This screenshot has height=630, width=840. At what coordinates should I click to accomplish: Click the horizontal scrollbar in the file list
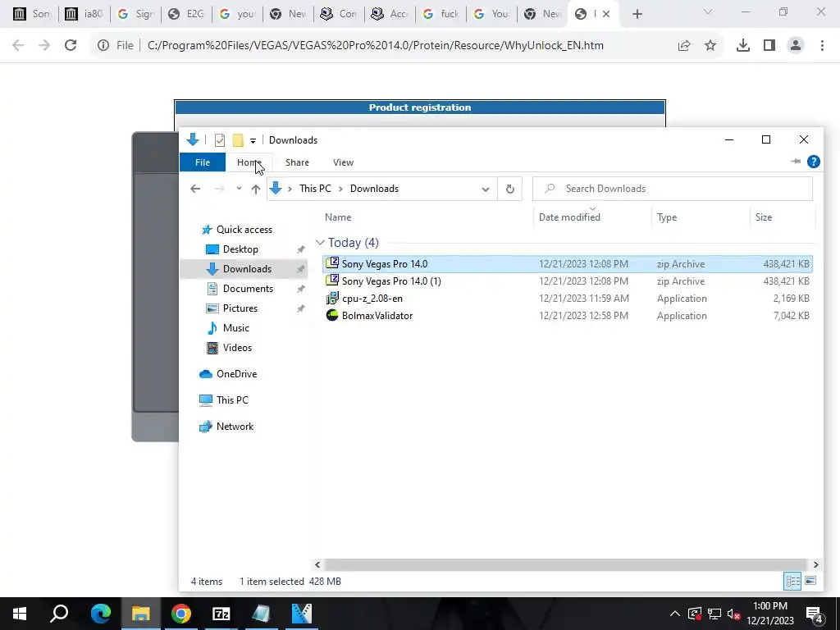click(x=566, y=564)
